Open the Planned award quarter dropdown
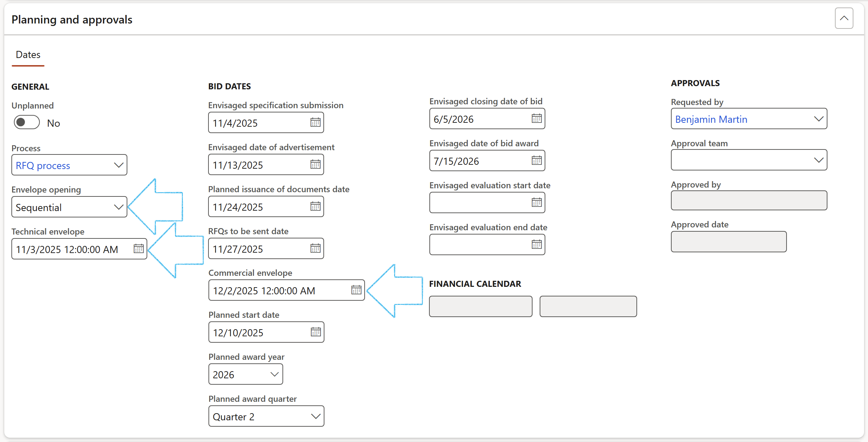 click(315, 416)
